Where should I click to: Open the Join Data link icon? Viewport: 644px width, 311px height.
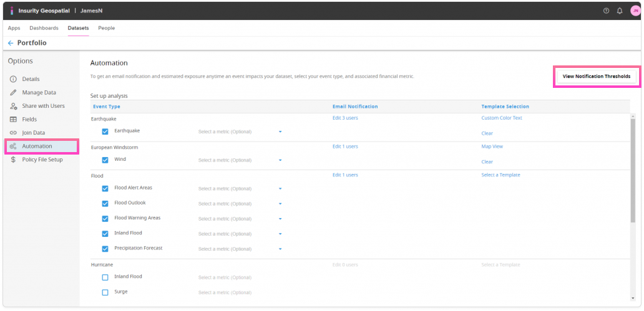13,133
